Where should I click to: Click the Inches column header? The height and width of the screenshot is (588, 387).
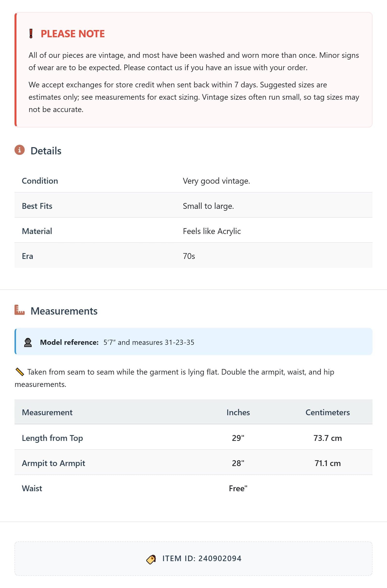(238, 412)
